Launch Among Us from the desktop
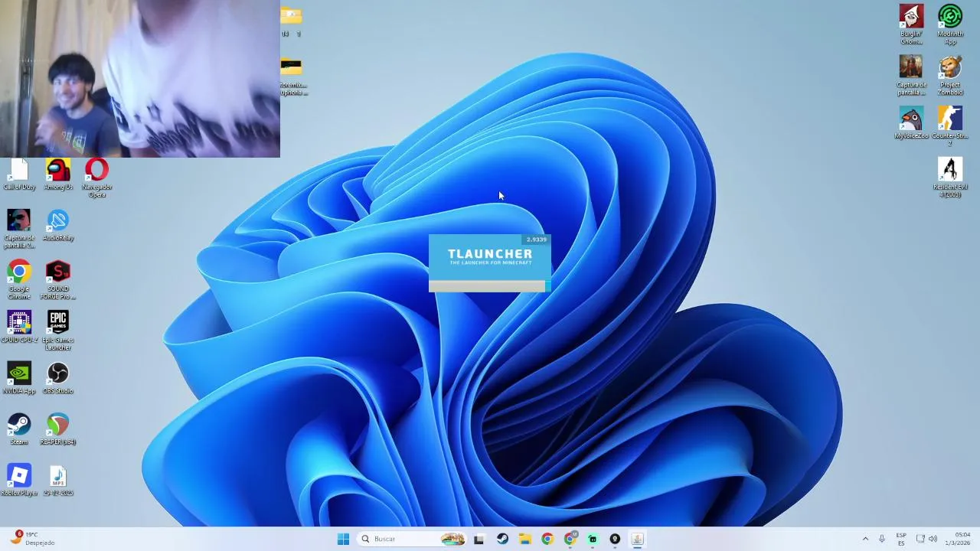The width and height of the screenshot is (980, 551). pos(58,175)
